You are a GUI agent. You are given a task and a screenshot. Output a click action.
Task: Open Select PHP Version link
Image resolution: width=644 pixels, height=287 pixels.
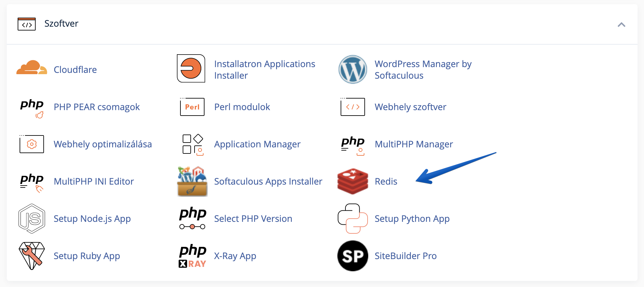coord(253,219)
